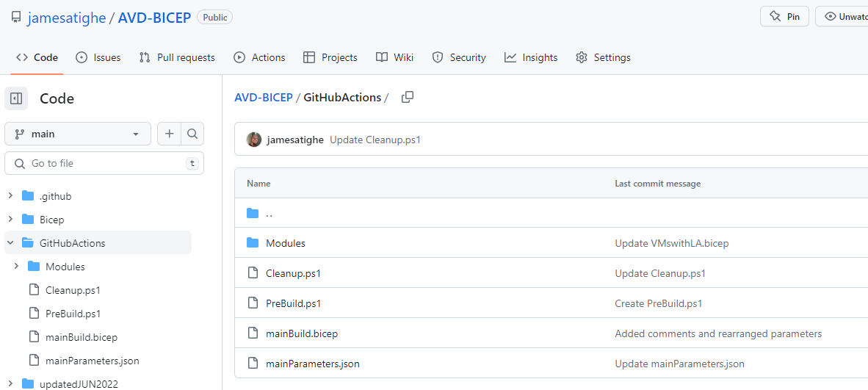Click the jamesatighe avatar thumbnail
Screen dimensions: 868x390
[254, 140]
